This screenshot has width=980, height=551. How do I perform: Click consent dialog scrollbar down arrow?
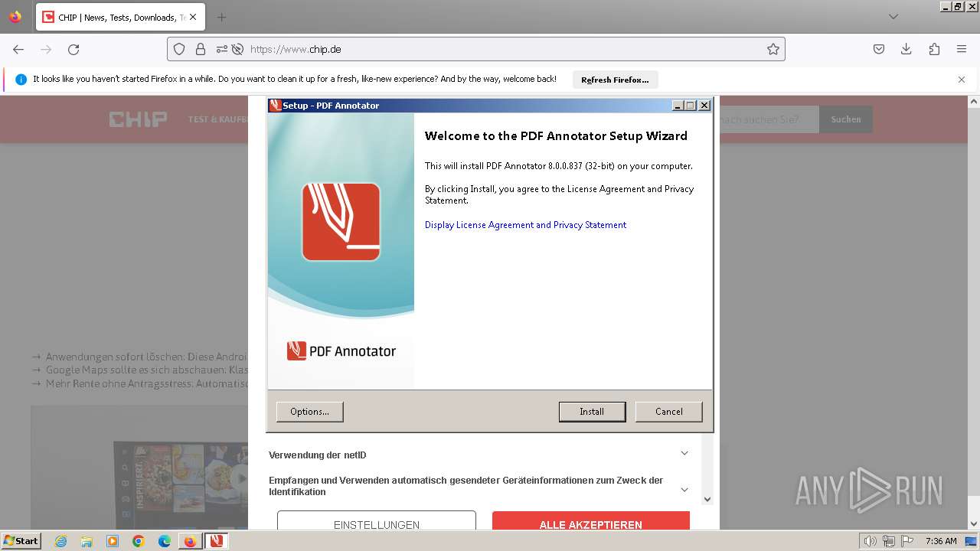tap(707, 499)
